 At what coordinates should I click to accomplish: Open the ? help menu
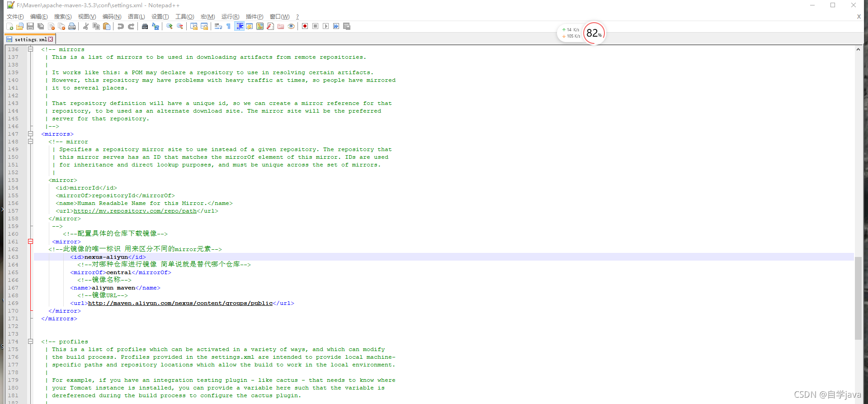(x=297, y=17)
